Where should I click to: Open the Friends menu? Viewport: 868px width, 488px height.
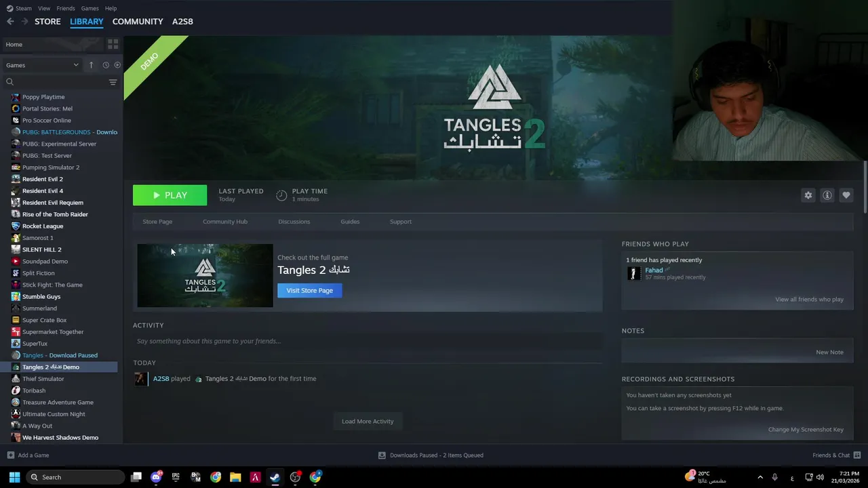pos(66,8)
